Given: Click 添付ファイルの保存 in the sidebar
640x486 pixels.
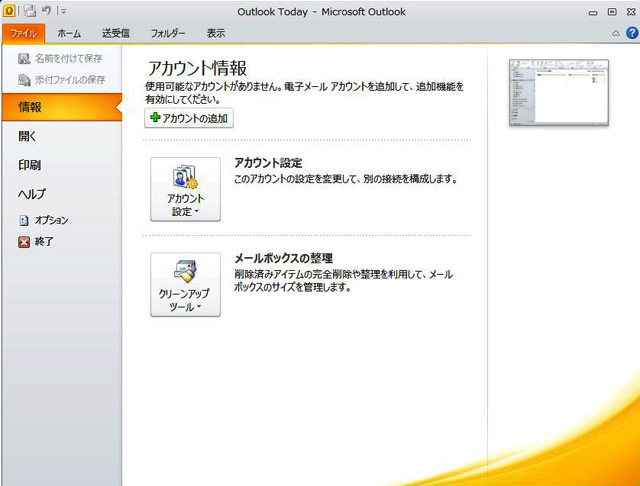Looking at the screenshot, I should [62, 80].
